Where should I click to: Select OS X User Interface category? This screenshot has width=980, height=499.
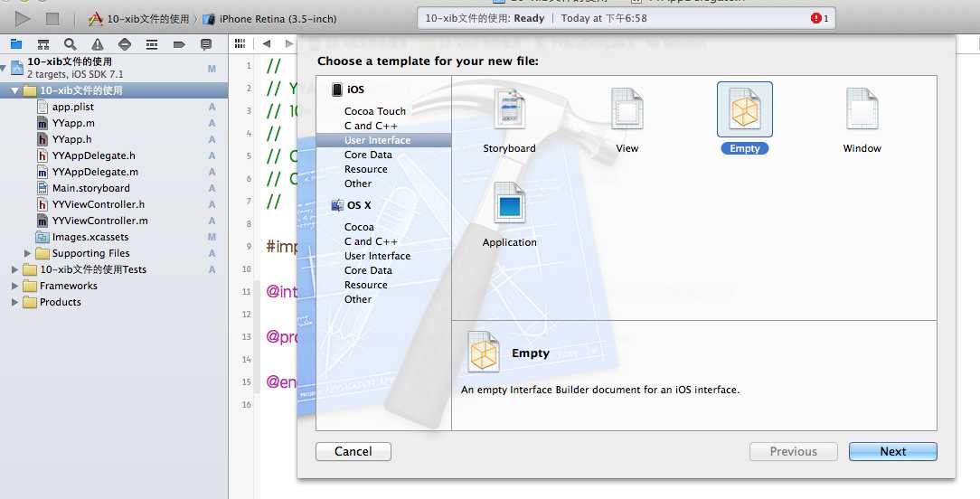click(x=378, y=256)
